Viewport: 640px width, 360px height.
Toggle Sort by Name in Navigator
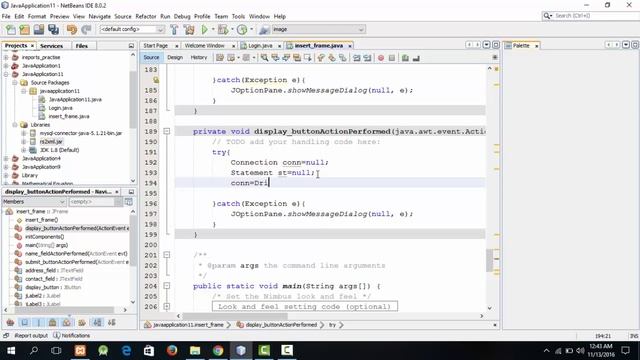[x=97, y=322]
